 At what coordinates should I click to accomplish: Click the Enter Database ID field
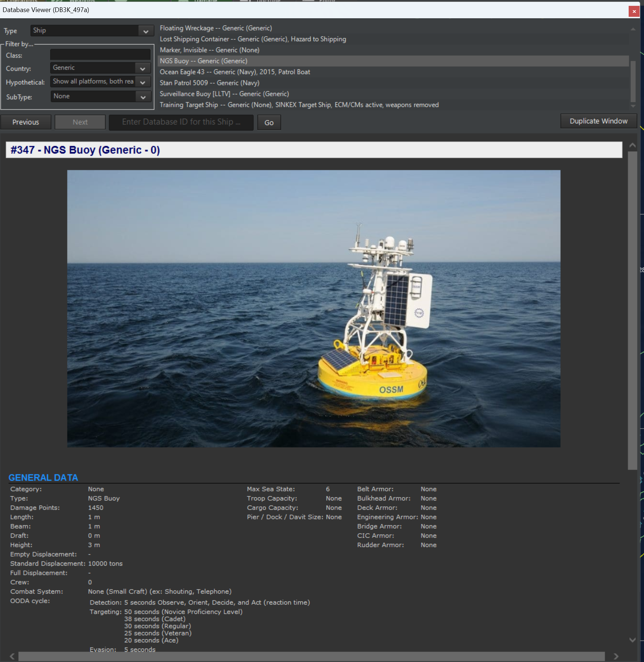[181, 122]
